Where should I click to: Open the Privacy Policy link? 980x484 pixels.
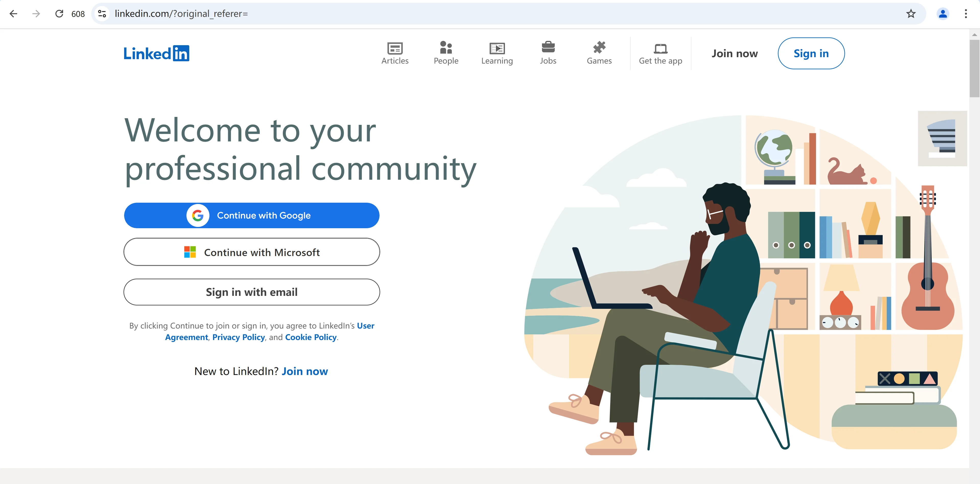(239, 337)
